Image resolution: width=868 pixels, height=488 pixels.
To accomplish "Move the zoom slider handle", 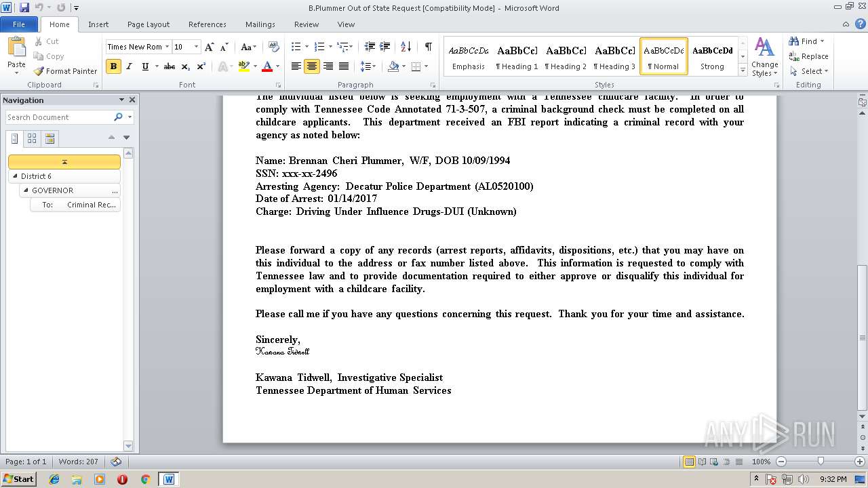I will pos(821,462).
